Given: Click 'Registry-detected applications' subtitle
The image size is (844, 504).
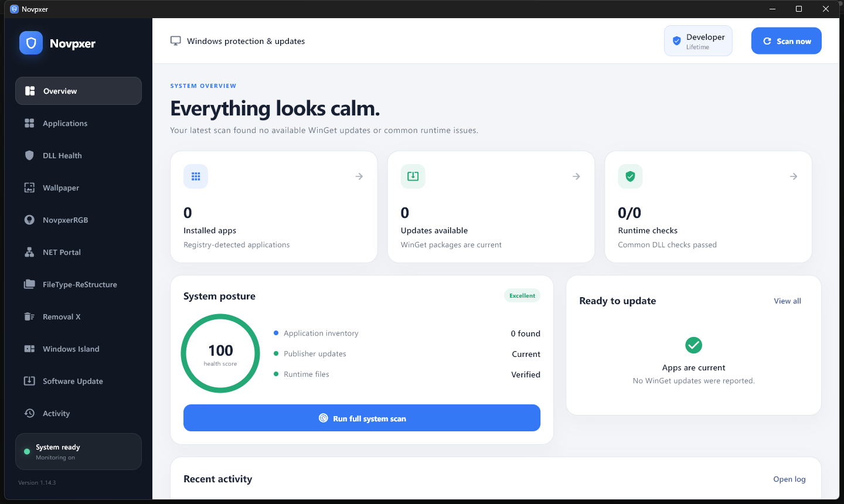Looking at the screenshot, I should pos(237,245).
